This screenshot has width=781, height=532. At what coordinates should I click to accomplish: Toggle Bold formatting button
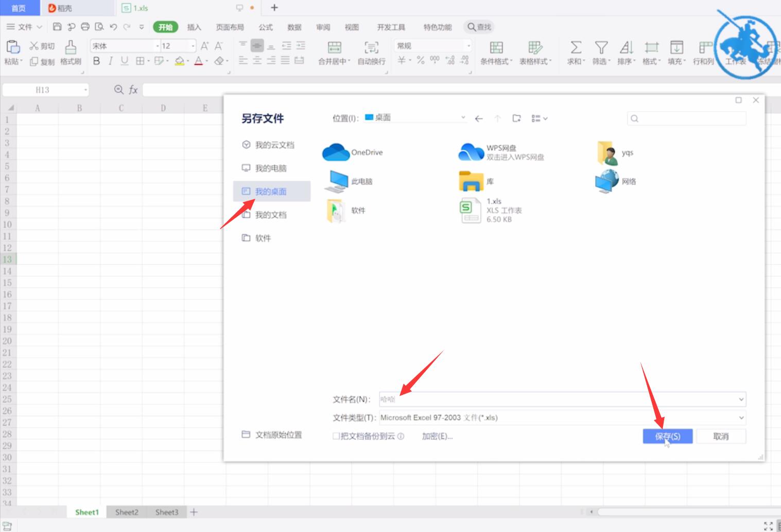[x=96, y=61]
